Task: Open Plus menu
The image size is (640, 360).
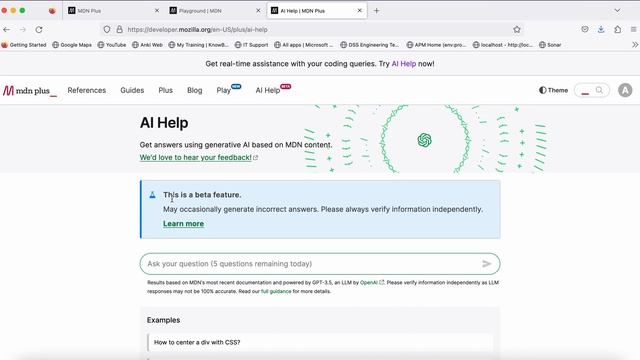Action: pos(165,90)
